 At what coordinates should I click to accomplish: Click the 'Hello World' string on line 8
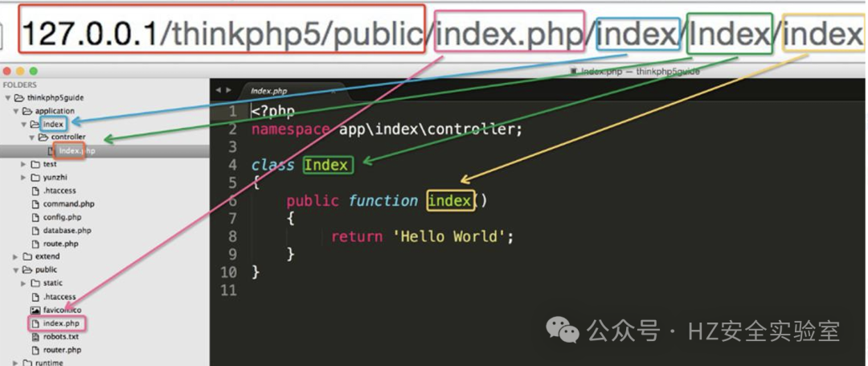coord(449,236)
